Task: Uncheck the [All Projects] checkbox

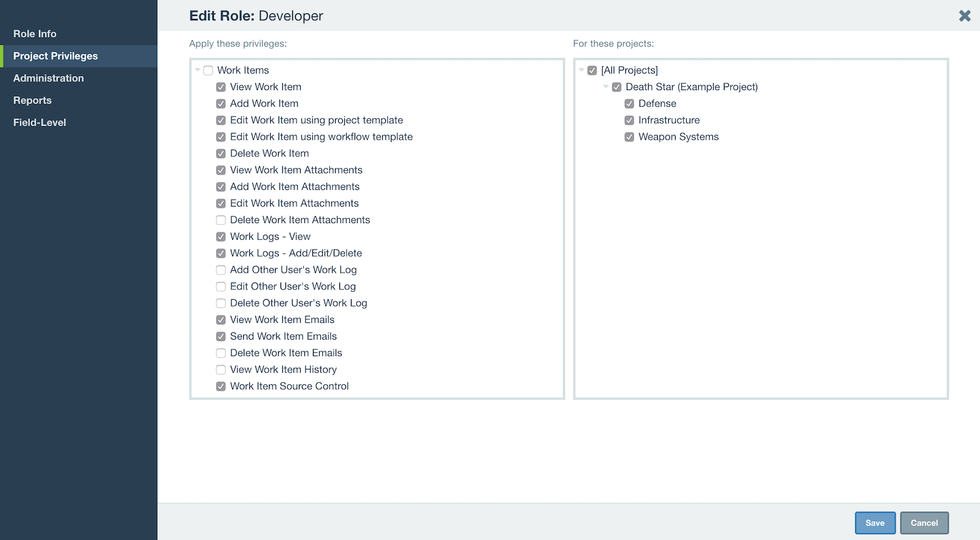Action: [x=592, y=70]
